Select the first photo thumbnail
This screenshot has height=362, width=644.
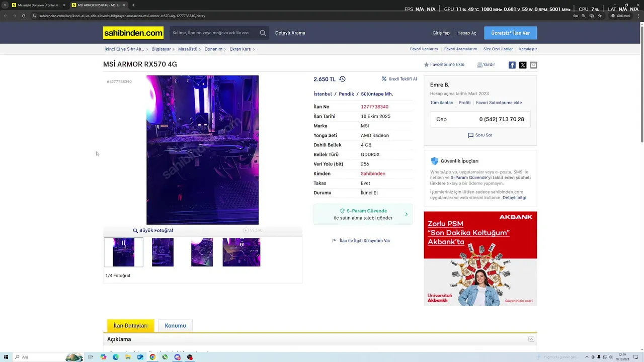pyautogui.click(x=124, y=252)
